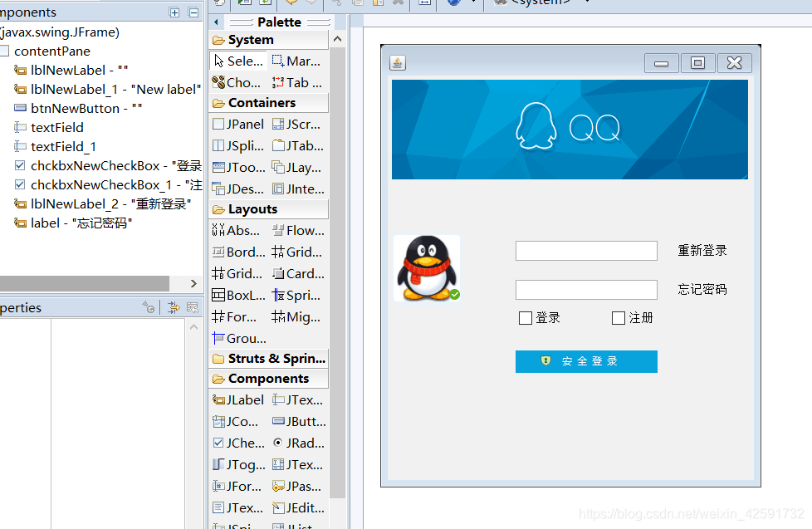
Task: Select JSplitPane container from Palette
Action: tap(238, 146)
